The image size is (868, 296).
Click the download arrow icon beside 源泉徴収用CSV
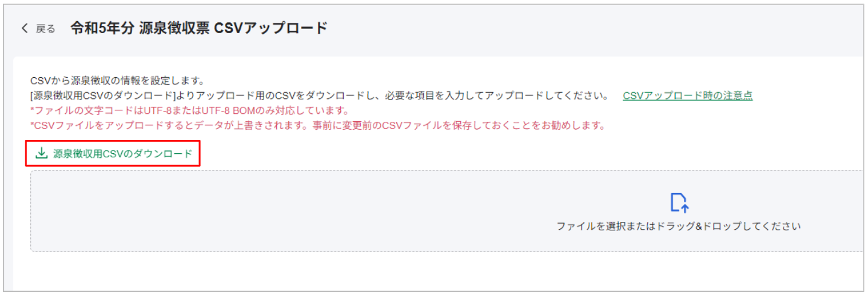pos(41,153)
